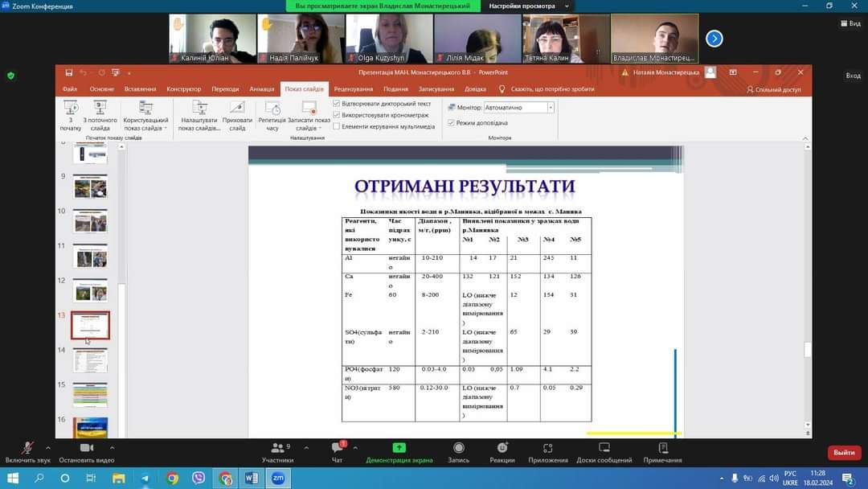Click the Запись record icon

[x=458, y=448]
